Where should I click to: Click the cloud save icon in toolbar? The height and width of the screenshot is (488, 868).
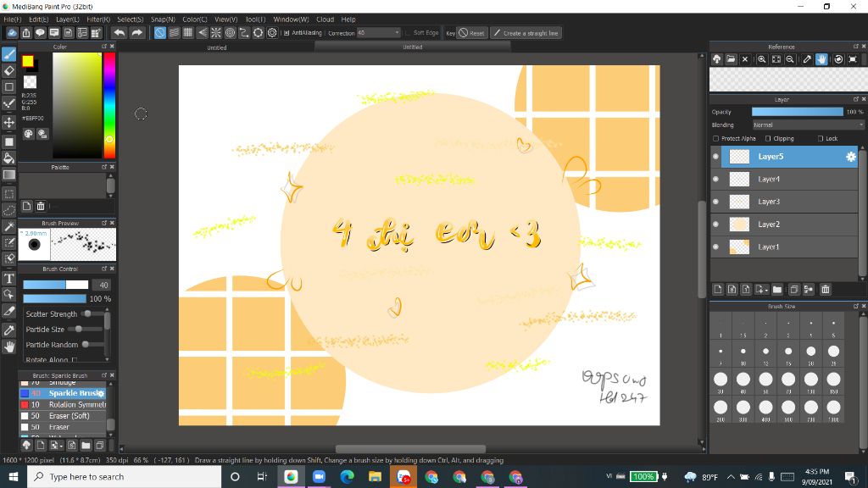pos(12,33)
